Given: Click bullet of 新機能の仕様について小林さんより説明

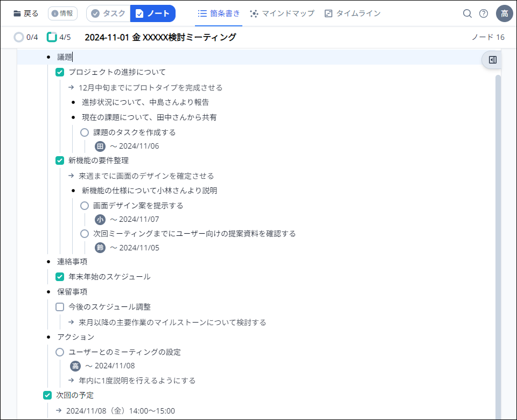Looking at the screenshot, I should [73, 191].
